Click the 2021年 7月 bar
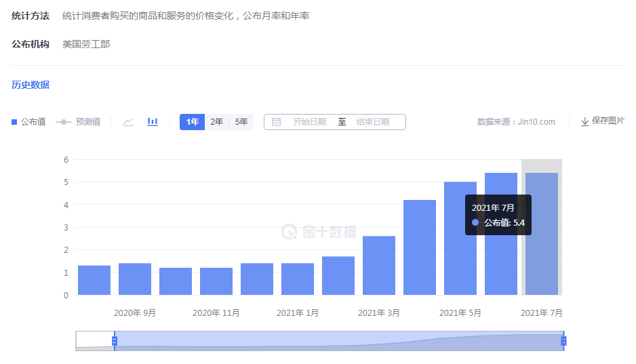The width and height of the screenshot is (636, 364). 542,234
